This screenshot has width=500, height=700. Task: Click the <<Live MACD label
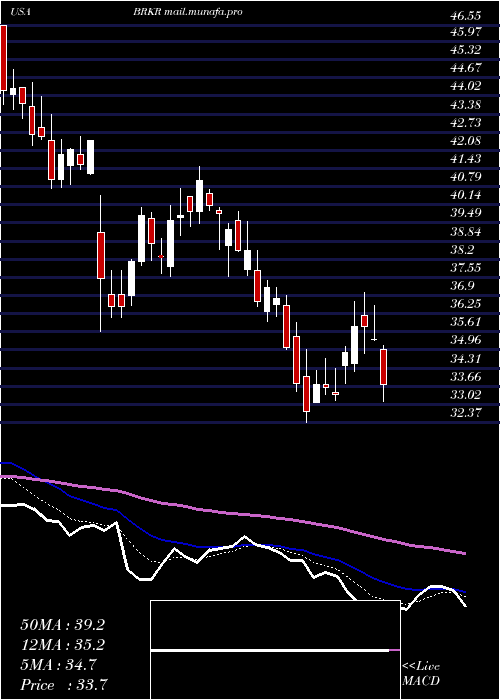(x=421, y=674)
